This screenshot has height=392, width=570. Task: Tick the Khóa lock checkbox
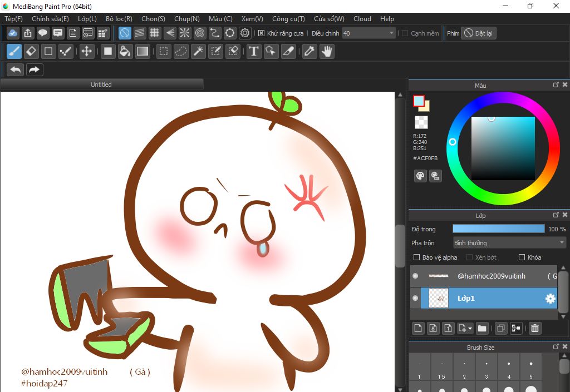pos(522,257)
